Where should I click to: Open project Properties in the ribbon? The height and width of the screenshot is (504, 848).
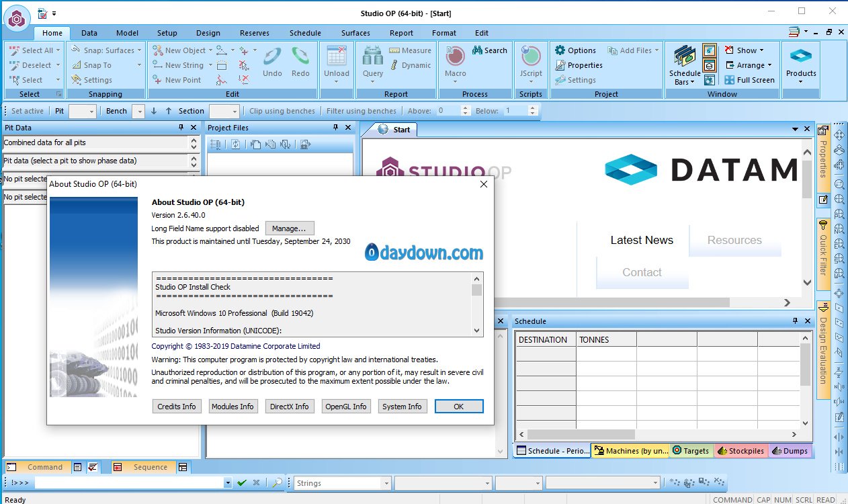pos(579,65)
